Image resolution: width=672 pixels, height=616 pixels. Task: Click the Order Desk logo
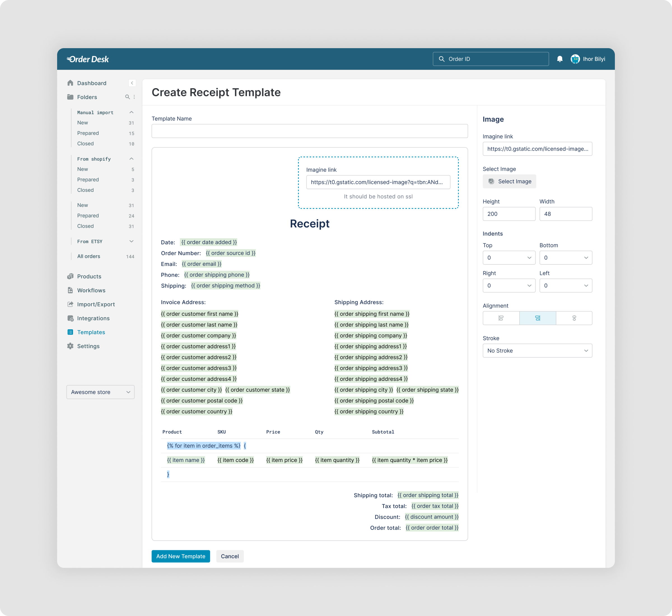pos(88,59)
